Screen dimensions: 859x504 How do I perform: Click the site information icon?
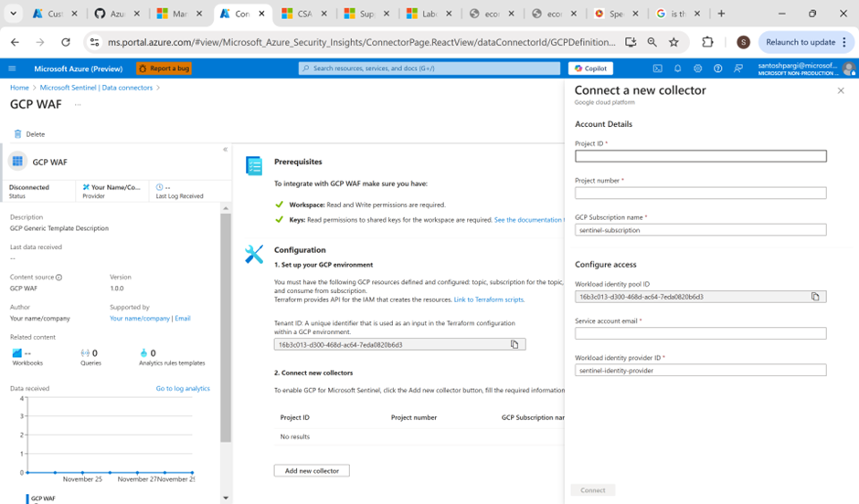94,42
